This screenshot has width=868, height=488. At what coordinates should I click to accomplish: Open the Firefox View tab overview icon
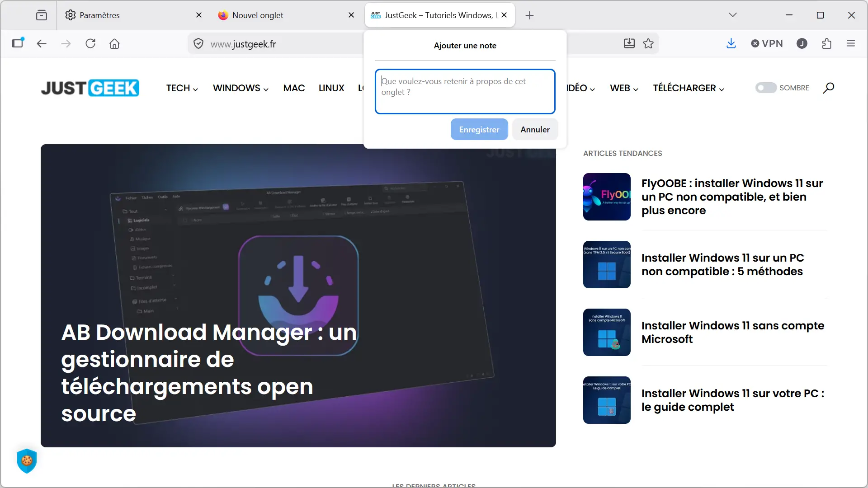[x=42, y=15]
